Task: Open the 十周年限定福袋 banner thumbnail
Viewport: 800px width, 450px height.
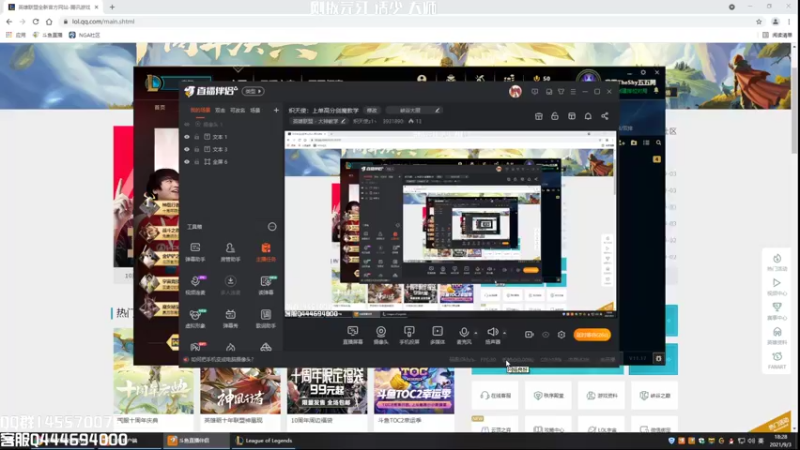Action: [327, 390]
